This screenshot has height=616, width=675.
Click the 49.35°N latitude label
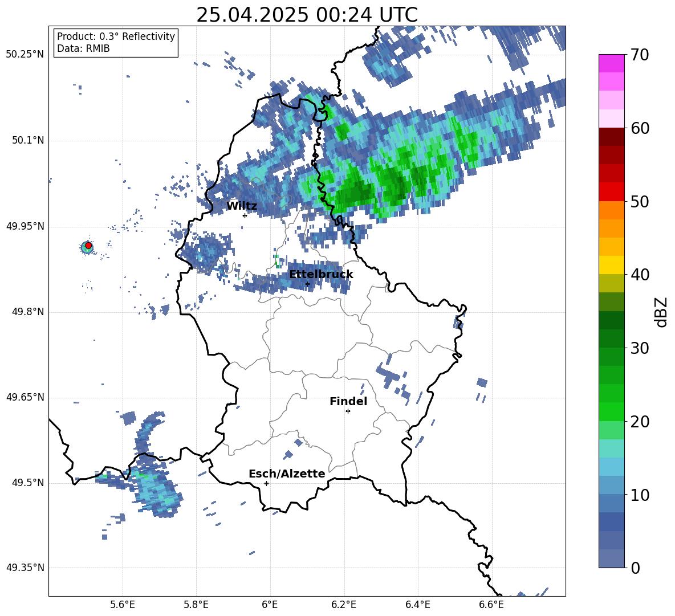point(25,568)
